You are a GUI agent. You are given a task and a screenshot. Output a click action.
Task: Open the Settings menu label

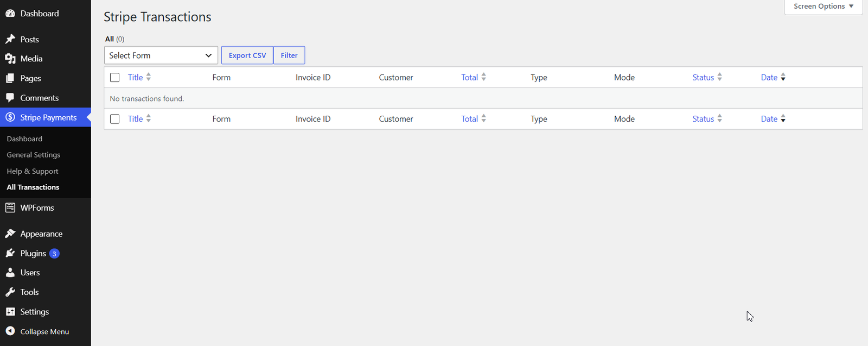[35, 312]
